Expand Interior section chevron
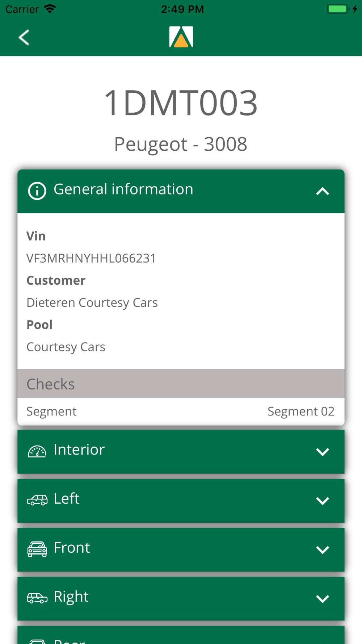Screen dimensions: 362x644 322,452
